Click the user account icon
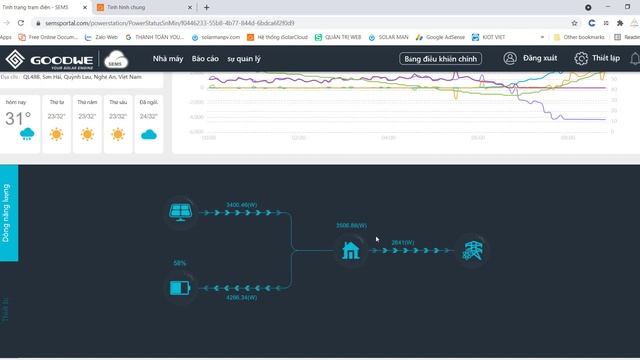640x360 pixels. coord(510,58)
